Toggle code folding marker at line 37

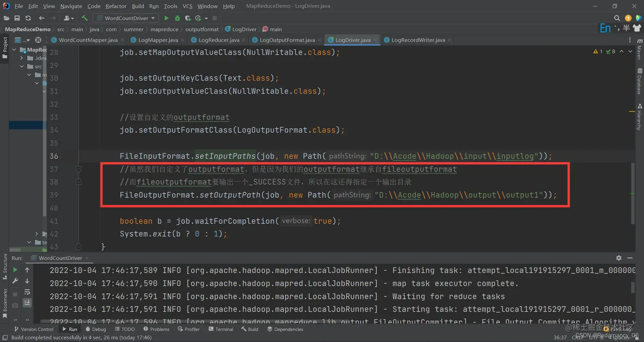(78, 169)
